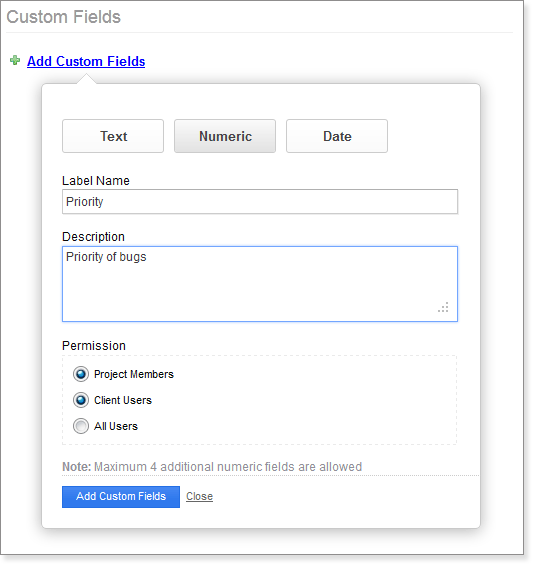Click the Permission section caption
542x570 pixels.
(94, 345)
